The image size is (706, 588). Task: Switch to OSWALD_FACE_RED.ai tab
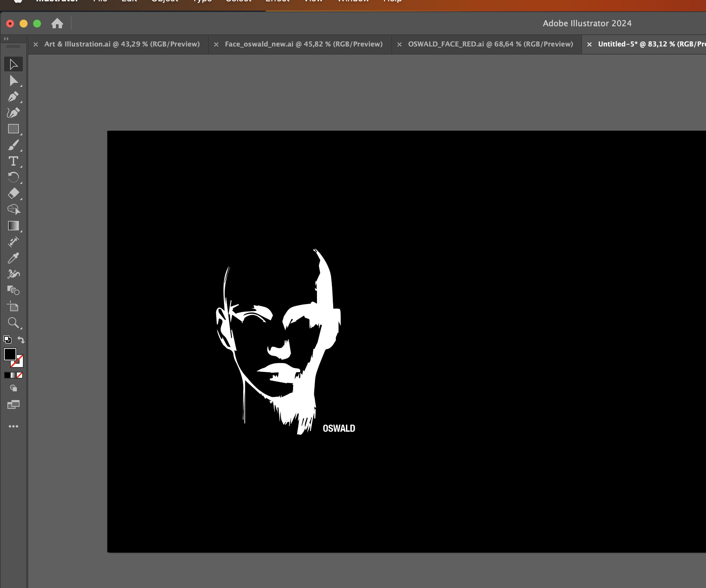pyautogui.click(x=490, y=44)
